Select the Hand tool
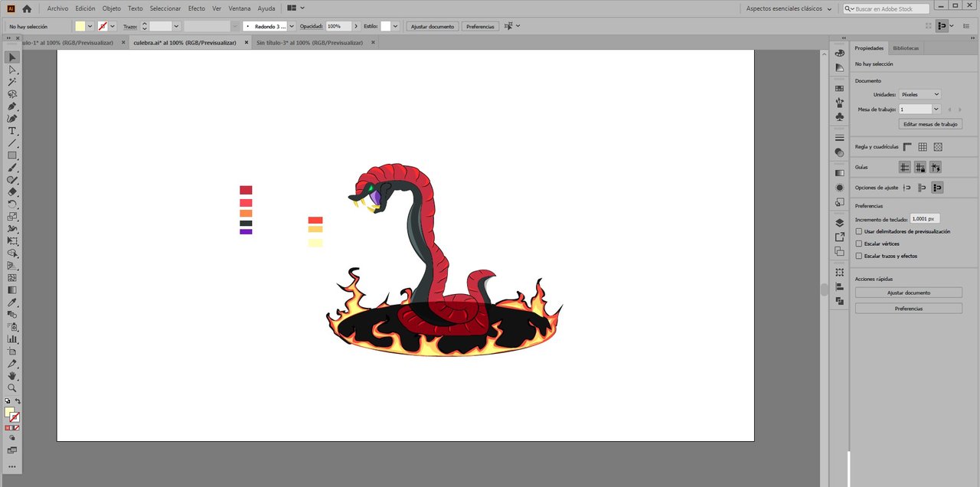The image size is (980, 487). coord(12,376)
